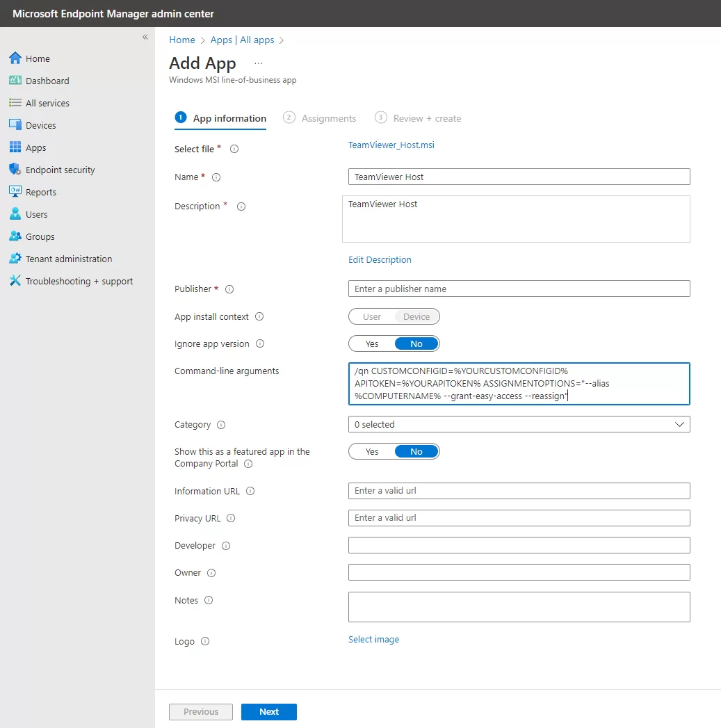
Task: Click the Devices icon in sidebar
Action: click(x=15, y=125)
